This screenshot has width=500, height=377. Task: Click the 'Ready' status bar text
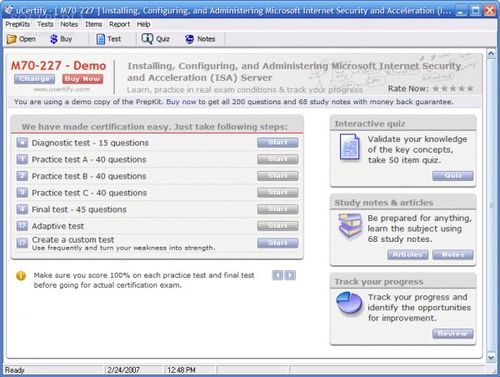tap(15, 370)
